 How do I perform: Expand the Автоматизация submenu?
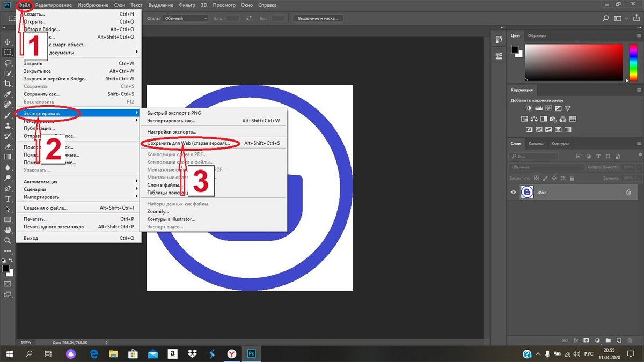(79, 182)
